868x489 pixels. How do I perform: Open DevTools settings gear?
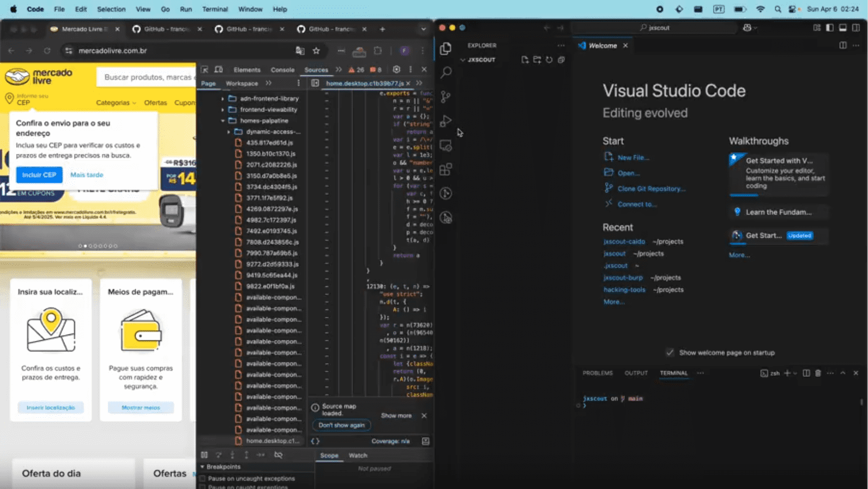[x=397, y=70]
